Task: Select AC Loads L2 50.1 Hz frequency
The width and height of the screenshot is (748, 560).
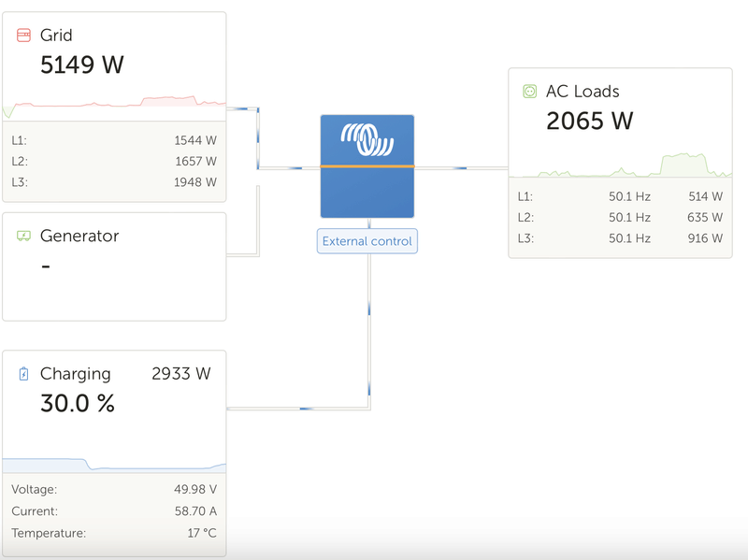Action: 629,218
